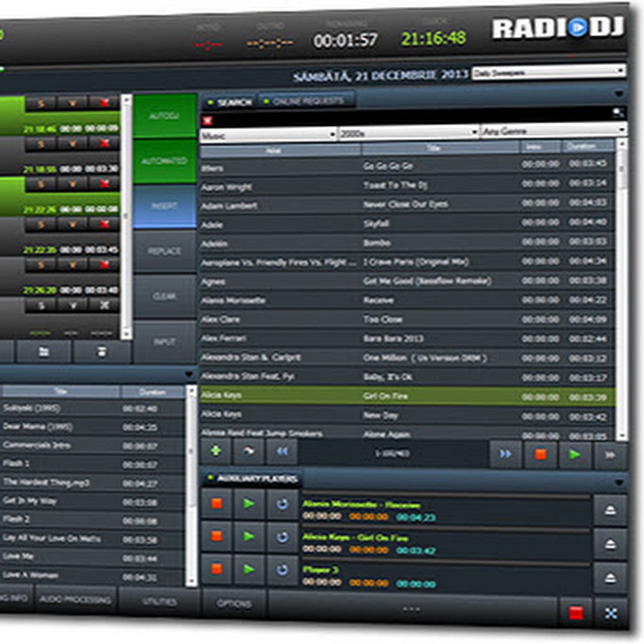Select the Adam Lambert track row

coord(407,205)
